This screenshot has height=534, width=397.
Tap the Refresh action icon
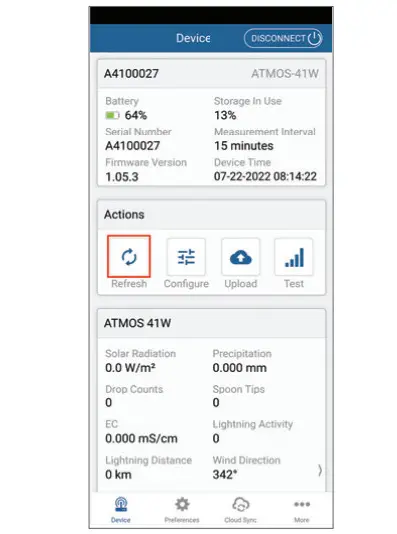(129, 256)
